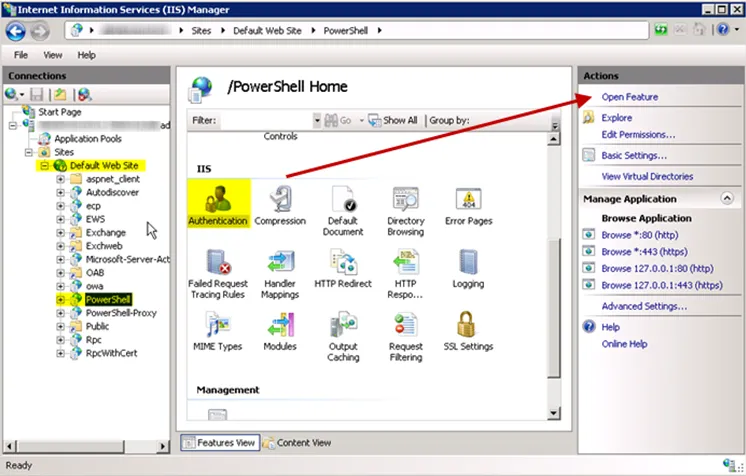Click the Explore action link
Screen dimensions: 746x476
coord(617,118)
